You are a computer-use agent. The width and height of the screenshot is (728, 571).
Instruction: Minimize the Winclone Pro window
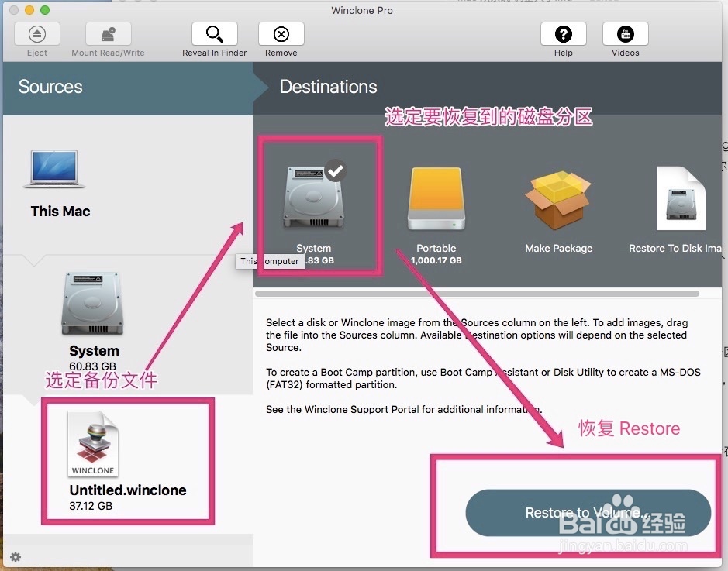pyautogui.click(x=29, y=10)
